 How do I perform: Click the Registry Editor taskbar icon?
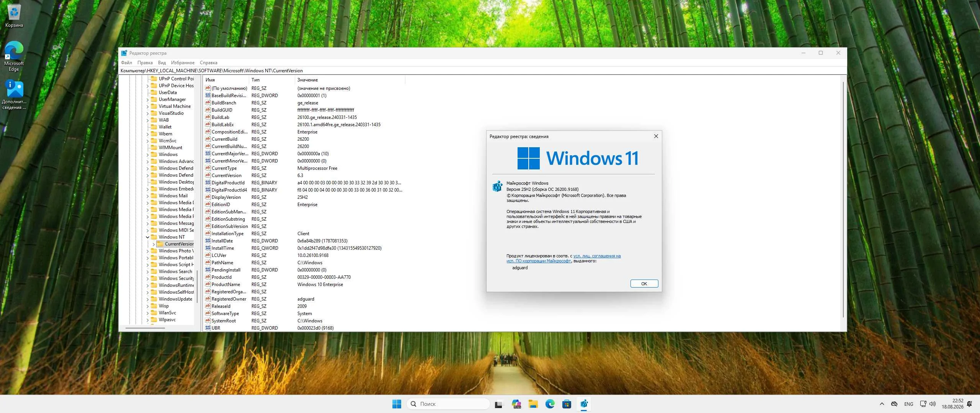click(584, 404)
